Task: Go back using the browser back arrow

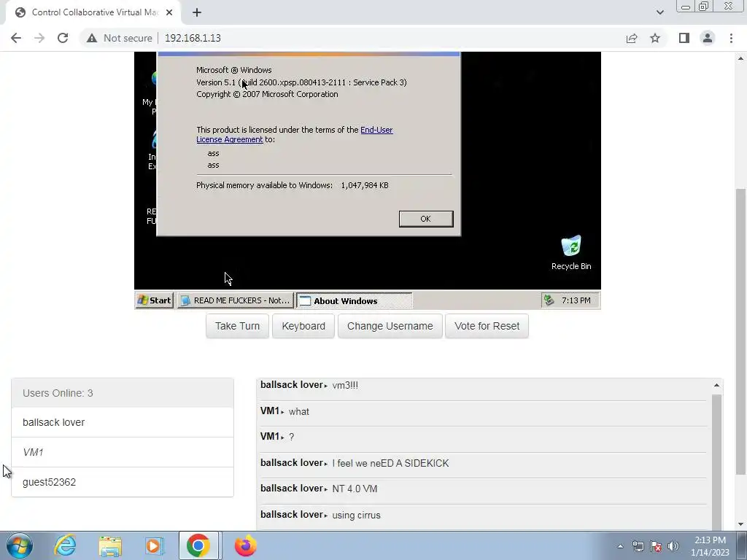Action: (x=16, y=38)
